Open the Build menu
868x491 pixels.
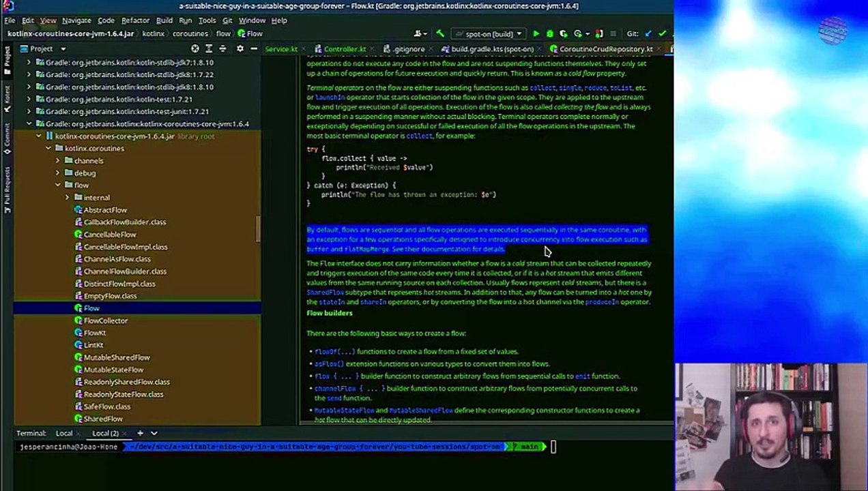tap(164, 20)
